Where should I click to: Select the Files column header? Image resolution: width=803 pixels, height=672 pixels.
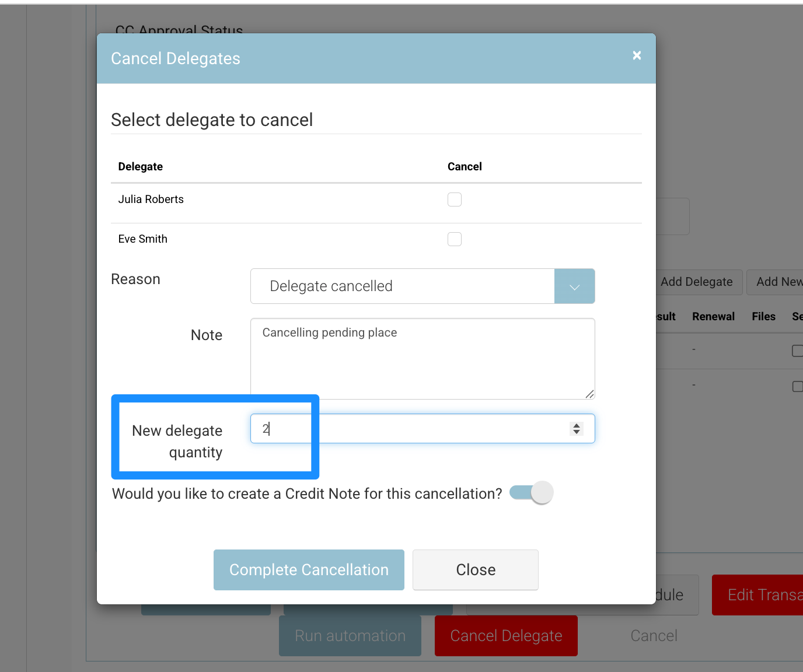pyautogui.click(x=763, y=317)
